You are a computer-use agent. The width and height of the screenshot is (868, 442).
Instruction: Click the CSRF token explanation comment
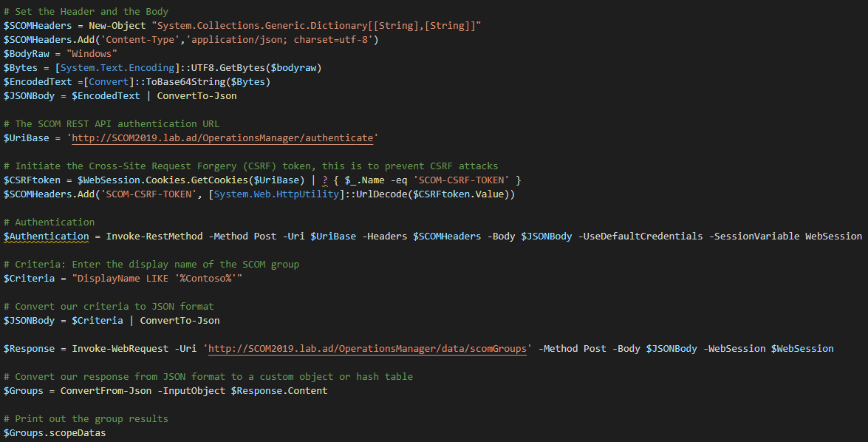click(250, 166)
